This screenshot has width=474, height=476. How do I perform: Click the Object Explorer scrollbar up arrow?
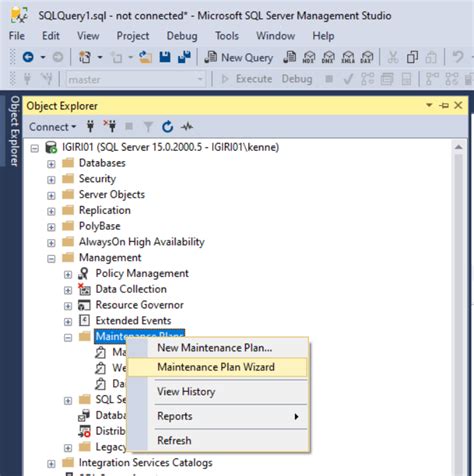[459, 147]
